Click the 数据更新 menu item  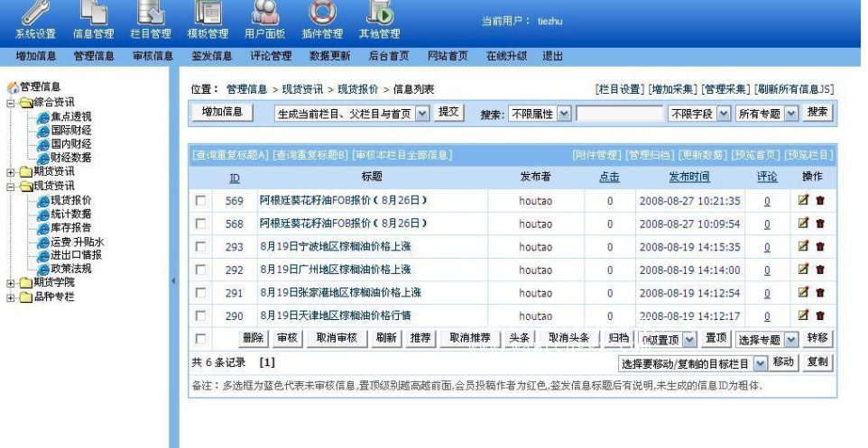click(x=329, y=56)
